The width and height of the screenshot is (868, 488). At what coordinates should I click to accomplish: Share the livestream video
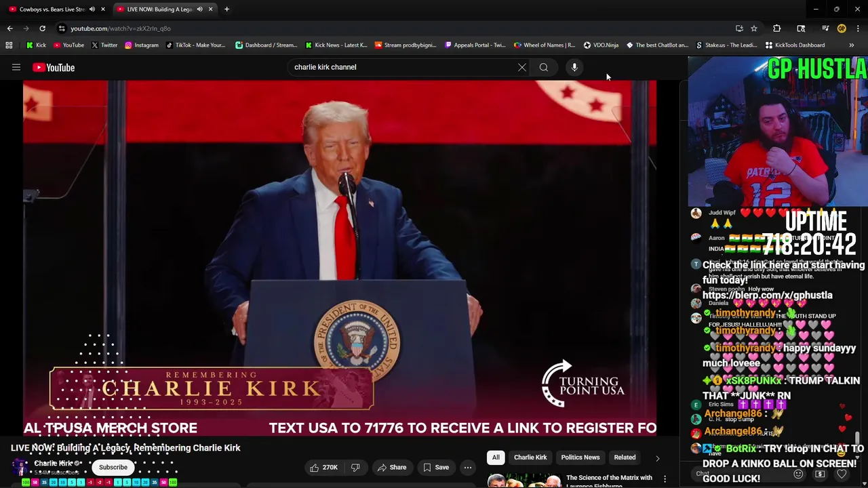392,467
